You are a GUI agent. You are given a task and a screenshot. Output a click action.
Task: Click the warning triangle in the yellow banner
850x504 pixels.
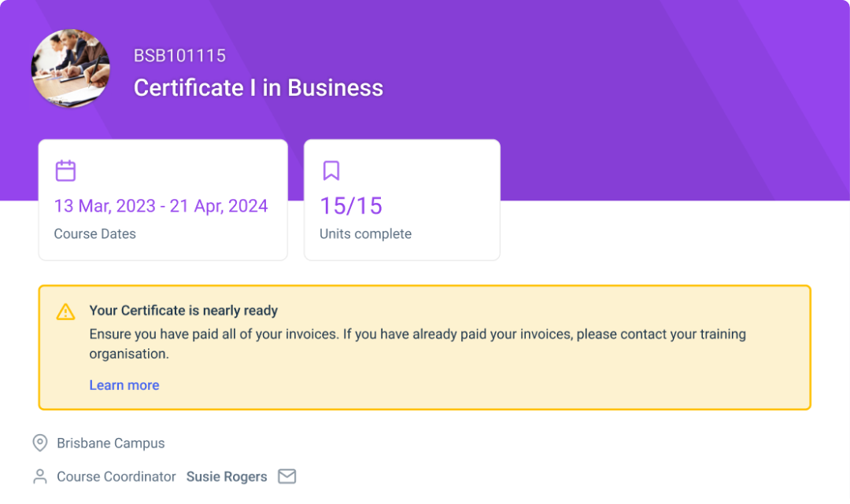click(65, 311)
